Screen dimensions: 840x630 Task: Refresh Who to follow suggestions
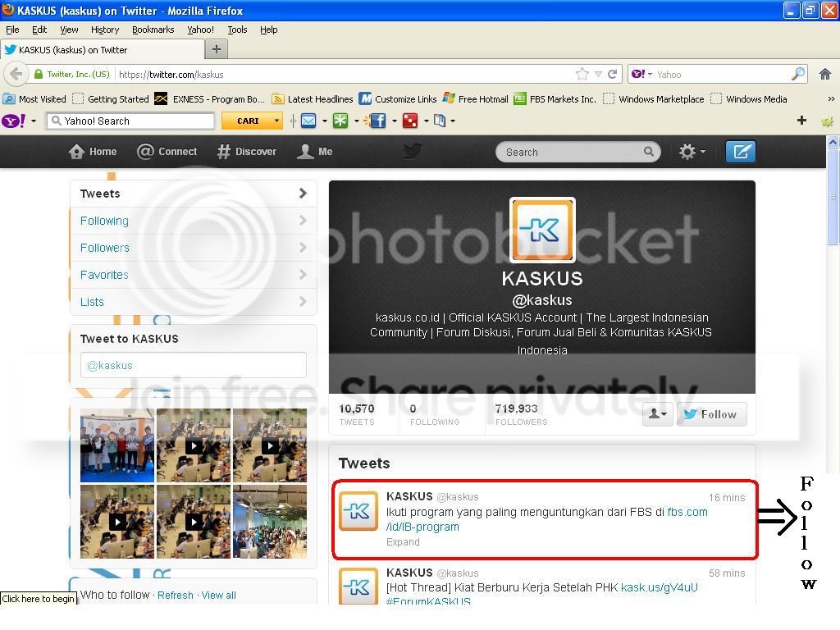coord(176,596)
